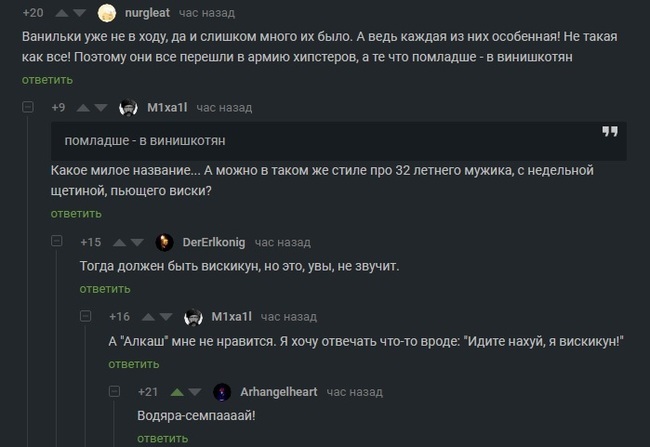Viewport: 650px width, 447px height.
Task: Open Arhangelheart's avatar image
Action: [222, 391]
